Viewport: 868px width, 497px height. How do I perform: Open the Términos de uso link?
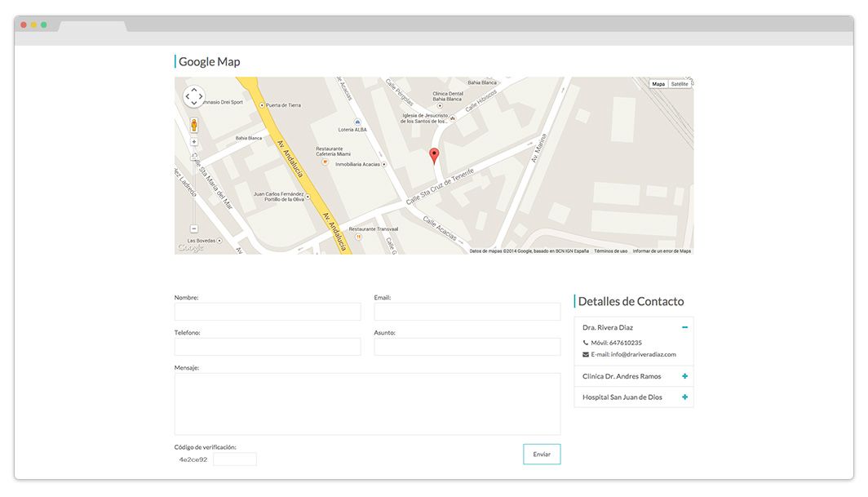point(610,251)
